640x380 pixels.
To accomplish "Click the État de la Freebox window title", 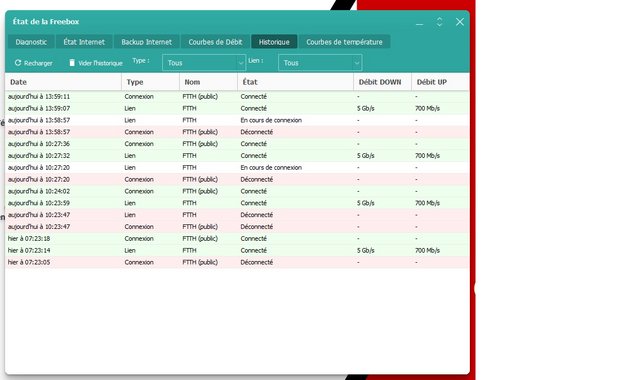I will 46,22.
